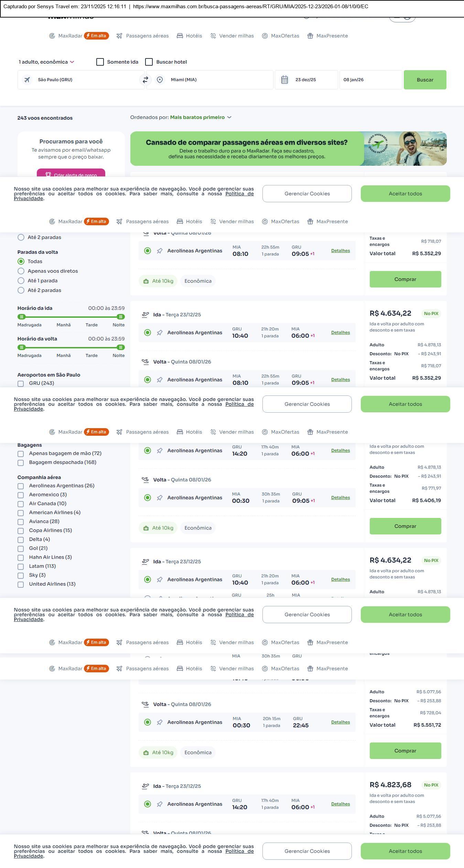Click the Miami destination pin icon
The image size is (464, 868).
click(x=160, y=80)
